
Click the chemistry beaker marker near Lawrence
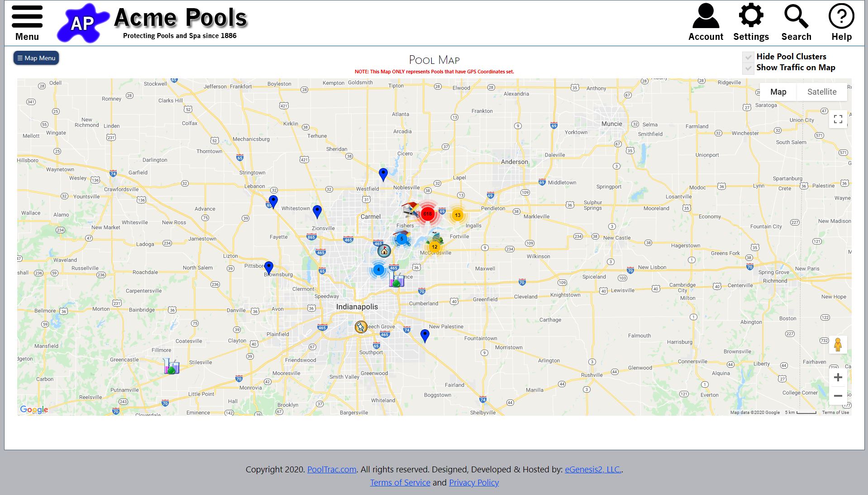pyautogui.click(x=396, y=279)
